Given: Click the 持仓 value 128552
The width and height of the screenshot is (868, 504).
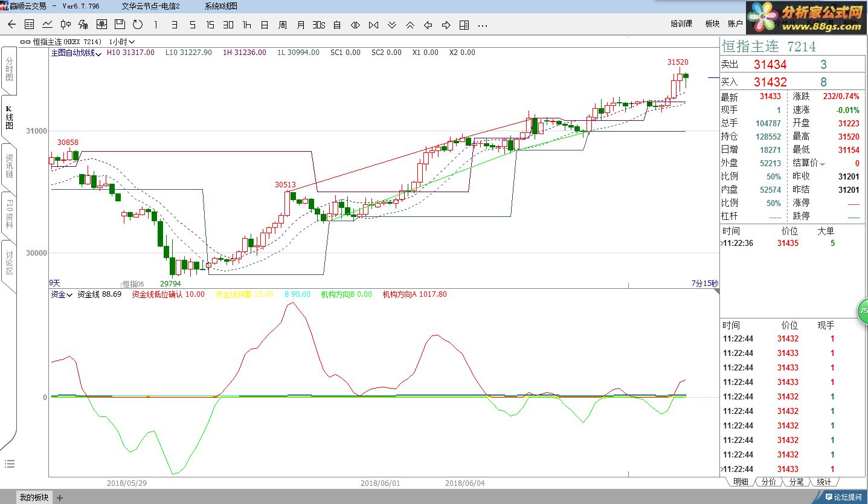Looking at the screenshot, I should click(x=768, y=137).
